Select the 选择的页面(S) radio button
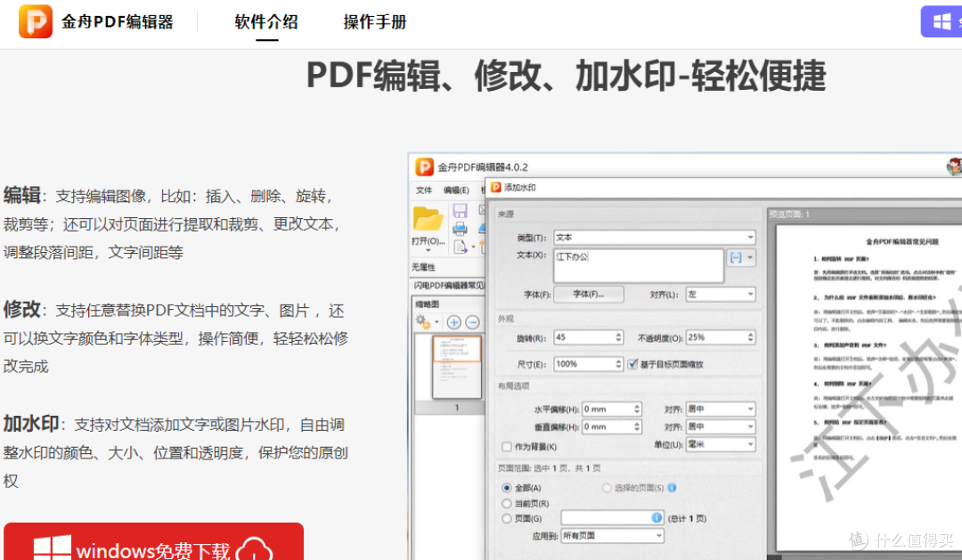This screenshot has width=962, height=560. 607,488
